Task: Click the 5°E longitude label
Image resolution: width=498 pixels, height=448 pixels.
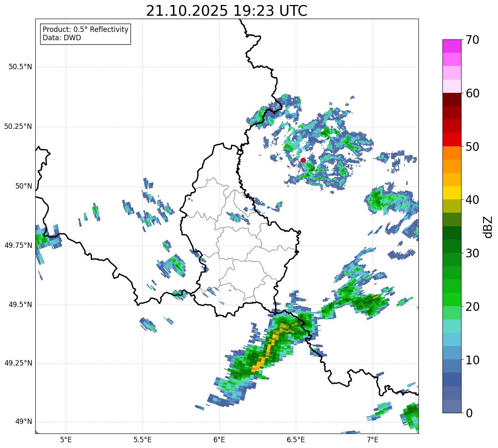Action: (x=66, y=439)
